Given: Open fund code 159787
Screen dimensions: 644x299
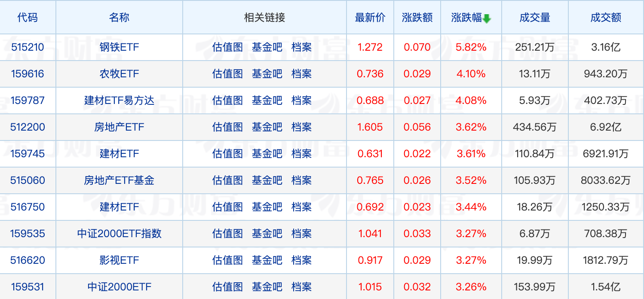Looking at the screenshot, I should pyautogui.click(x=28, y=101).
